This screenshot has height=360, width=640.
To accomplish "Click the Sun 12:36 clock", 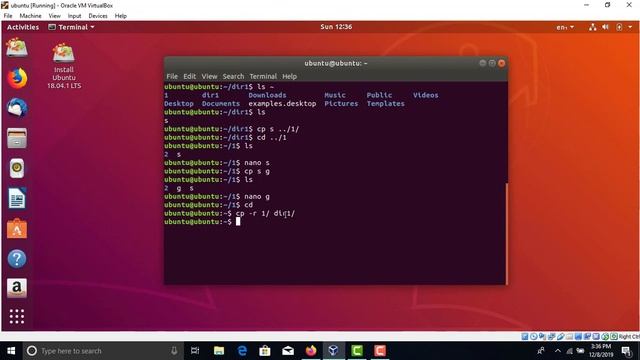I will (336, 27).
